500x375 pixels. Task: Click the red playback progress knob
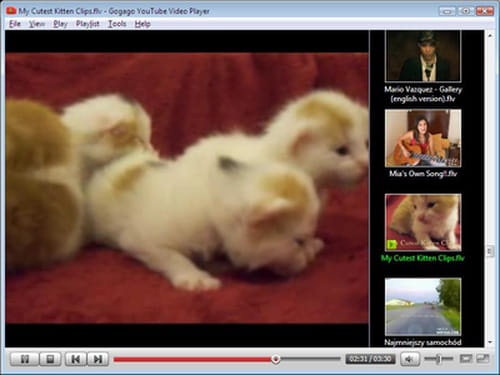(x=276, y=359)
